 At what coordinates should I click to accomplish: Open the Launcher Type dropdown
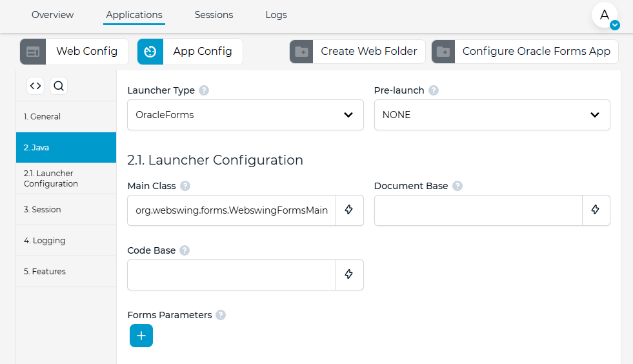click(x=245, y=115)
